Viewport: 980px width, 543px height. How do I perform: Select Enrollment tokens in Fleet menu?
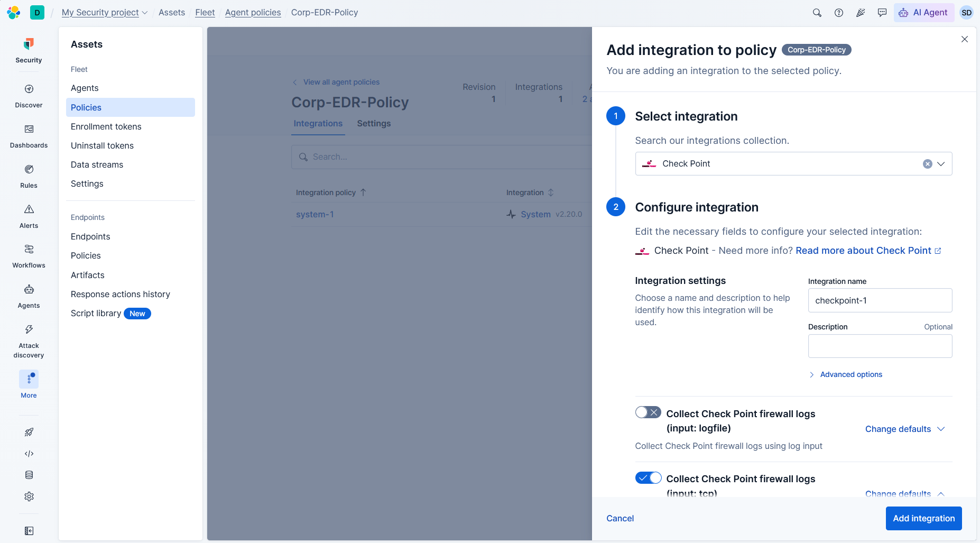click(x=106, y=126)
